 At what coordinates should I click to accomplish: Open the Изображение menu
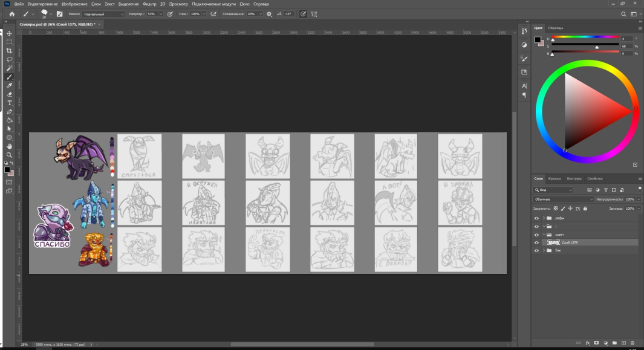[75, 4]
